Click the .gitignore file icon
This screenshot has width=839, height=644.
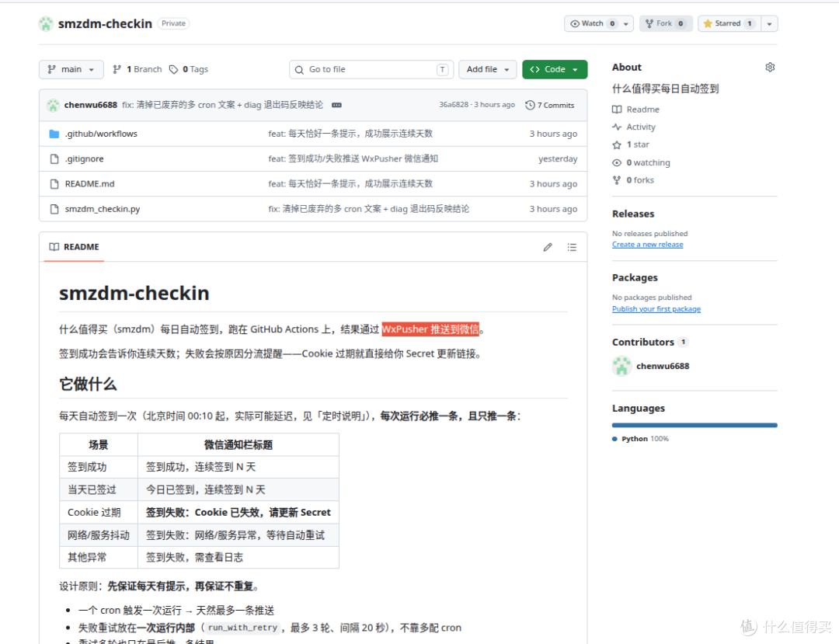[54, 158]
